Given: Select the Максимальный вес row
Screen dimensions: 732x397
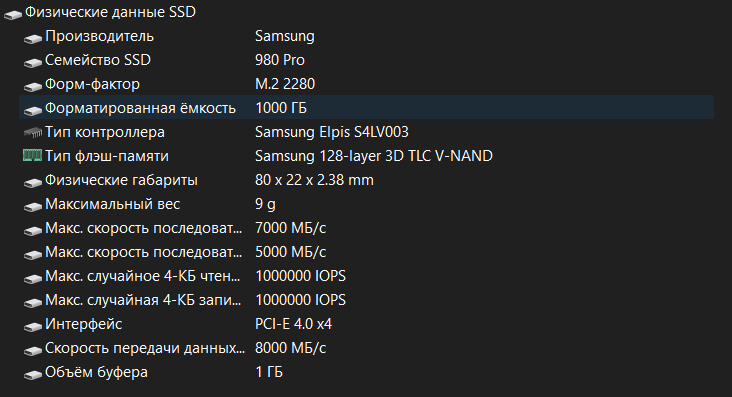Looking at the screenshot, I should point(367,204).
